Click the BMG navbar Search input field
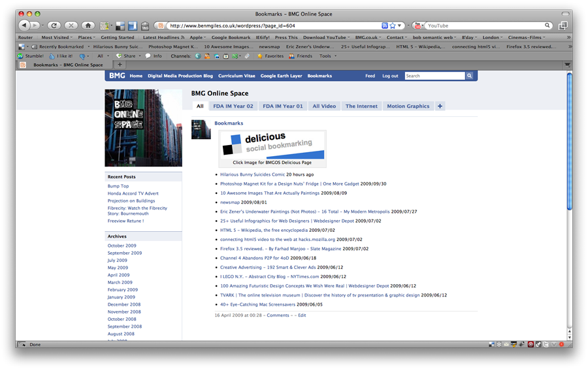Screen dimensions: 588x369 coord(434,76)
